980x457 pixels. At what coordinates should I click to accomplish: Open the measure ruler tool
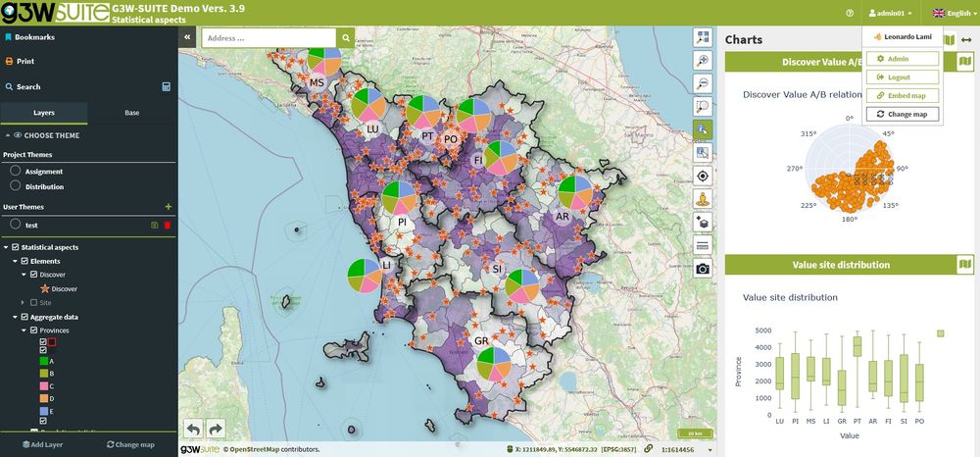[x=703, y=245]
